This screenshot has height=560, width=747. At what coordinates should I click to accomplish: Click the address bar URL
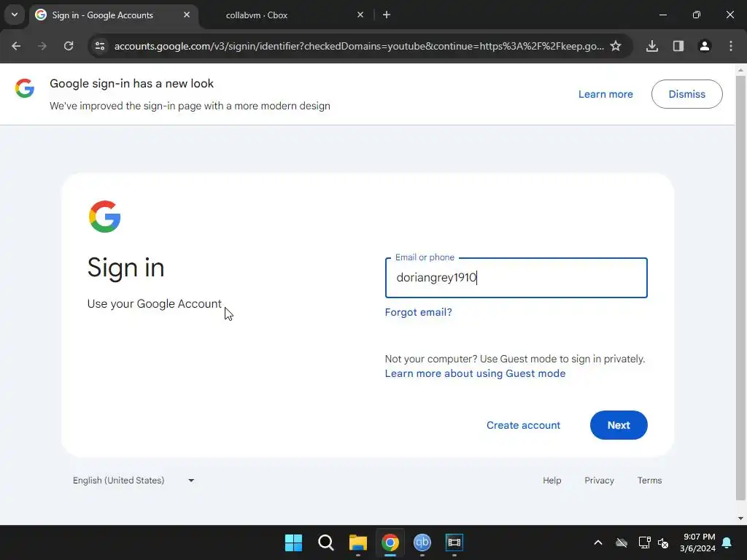coord(359,46)
